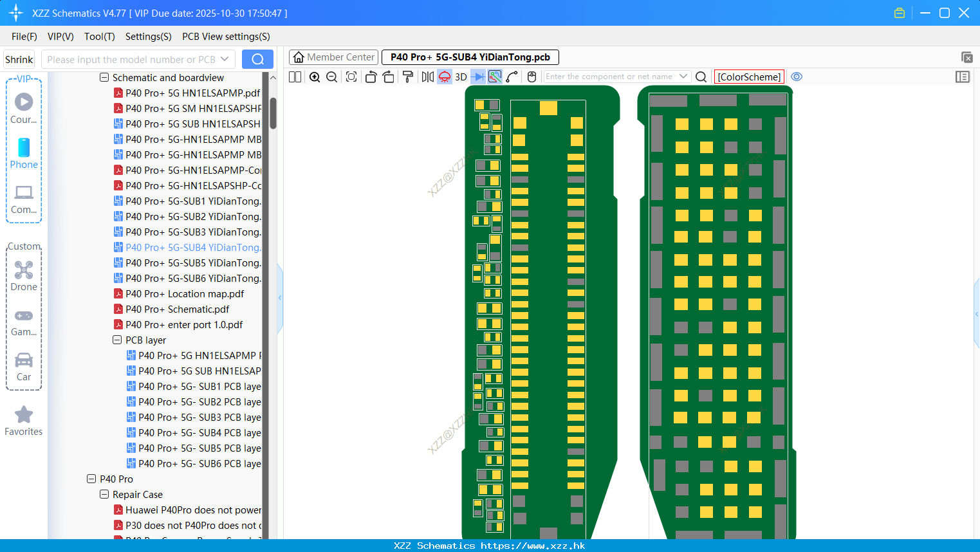
Task: Collapse the Repair Case node
Action: 104,494
